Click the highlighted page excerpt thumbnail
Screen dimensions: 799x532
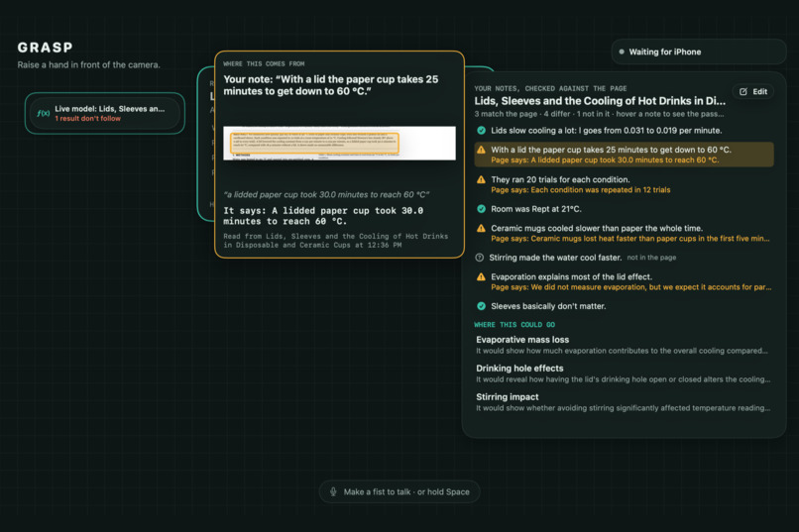[339, 143]
